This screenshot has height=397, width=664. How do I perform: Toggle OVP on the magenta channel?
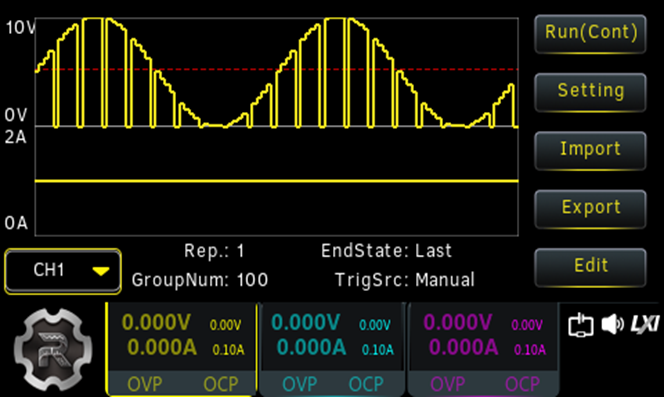(x=448, y=384)
